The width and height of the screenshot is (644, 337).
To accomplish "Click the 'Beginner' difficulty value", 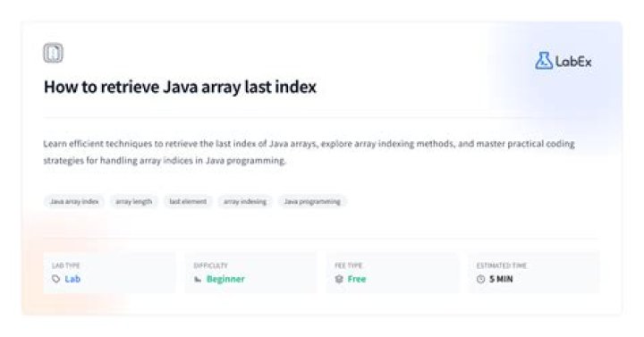I will point(225,279).
